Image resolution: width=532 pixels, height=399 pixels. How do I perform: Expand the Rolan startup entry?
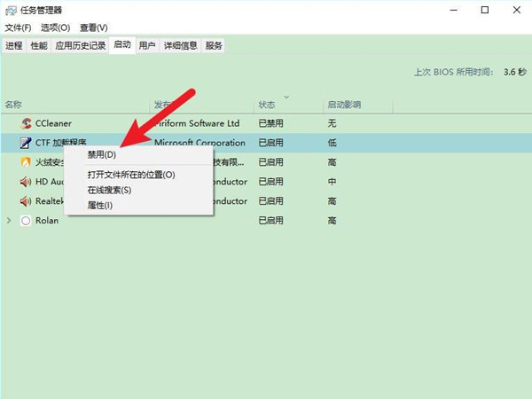click(9, 221)
